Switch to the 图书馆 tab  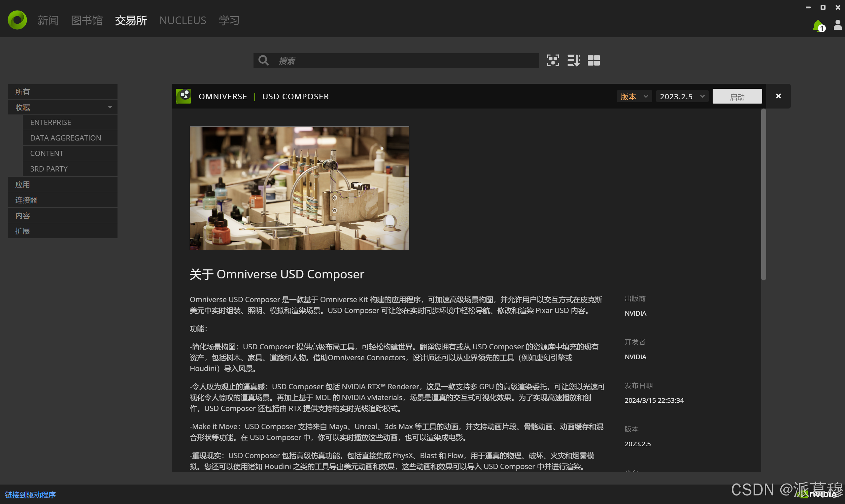tap(87, 20)
